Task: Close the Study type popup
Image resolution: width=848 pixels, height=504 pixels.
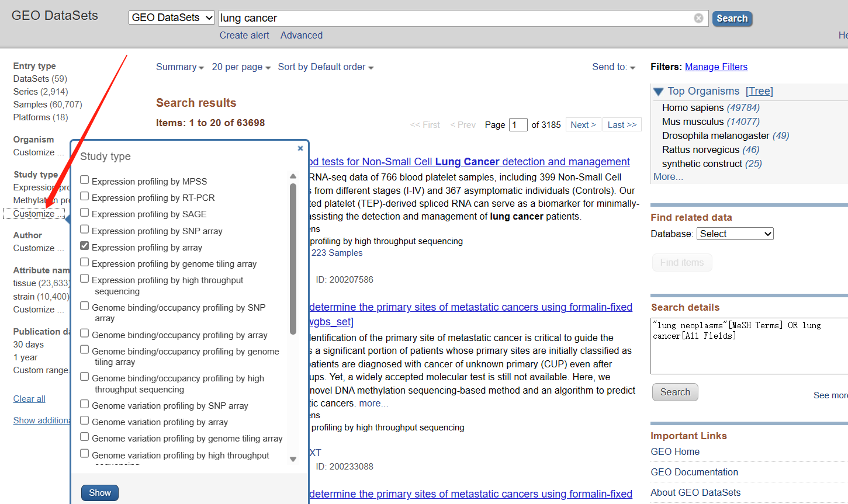Action: point(300,148)
